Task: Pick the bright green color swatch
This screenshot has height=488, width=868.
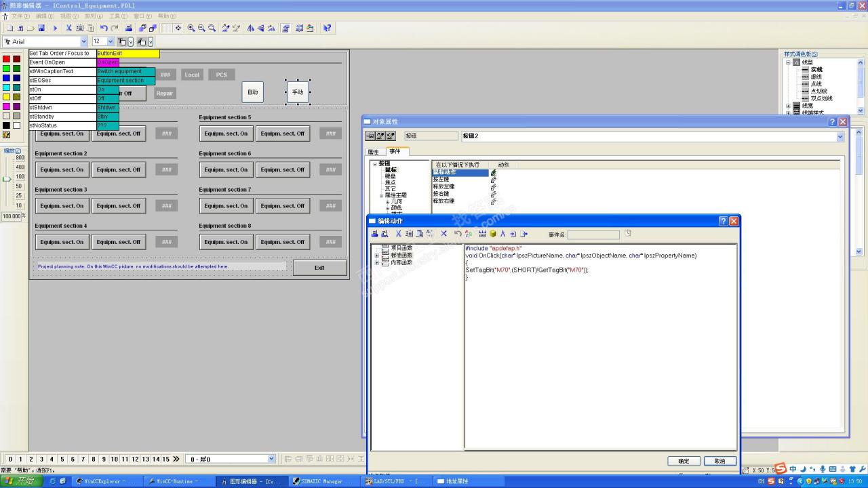Action: 7,68
